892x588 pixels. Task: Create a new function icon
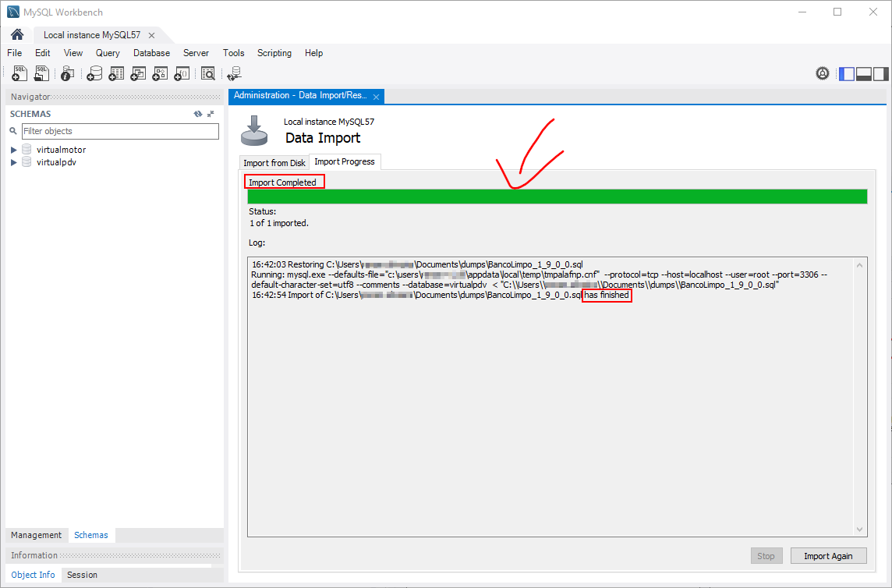click(x=182, y=73)
